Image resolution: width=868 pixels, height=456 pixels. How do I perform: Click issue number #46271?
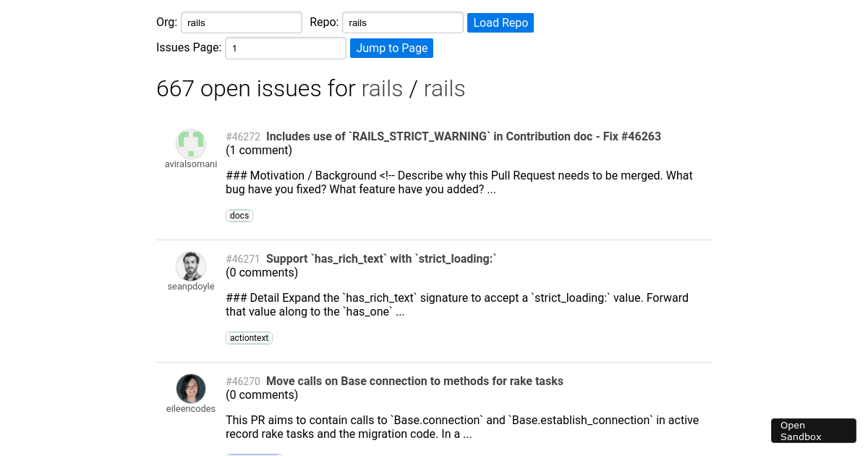pos(243,259)
